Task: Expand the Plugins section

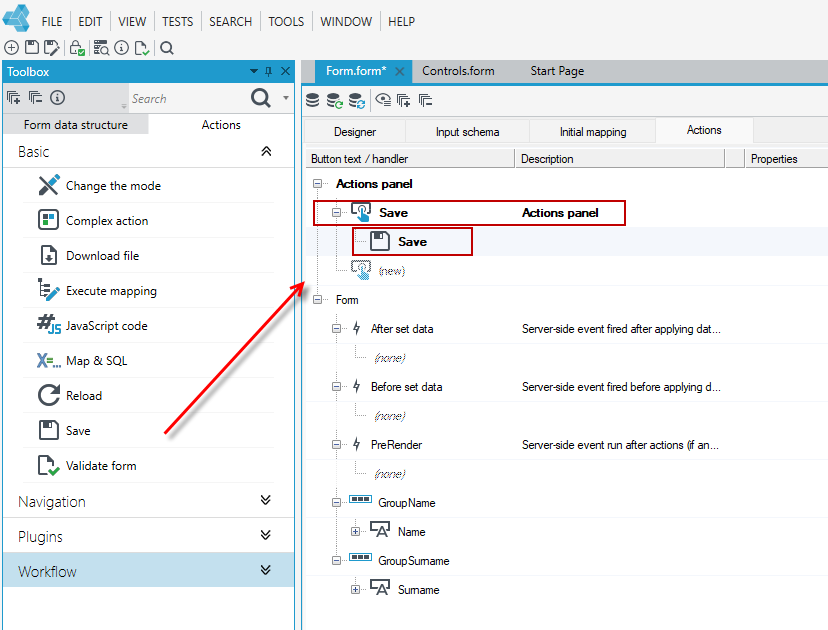Action: pyautogui.click(x=266, y=535)
